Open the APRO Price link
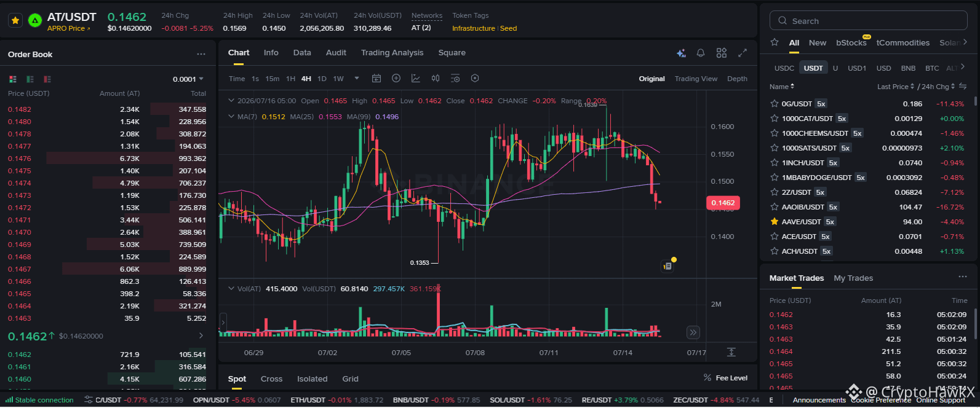 tap(68, 28)
